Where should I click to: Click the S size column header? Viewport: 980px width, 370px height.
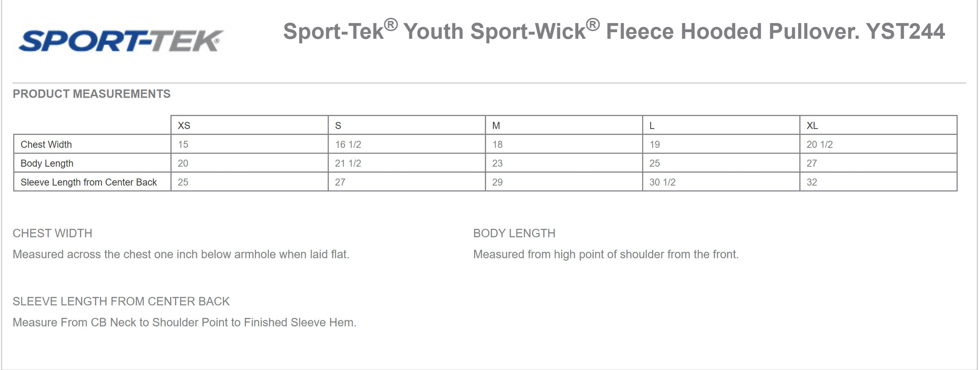coord(338,125)
